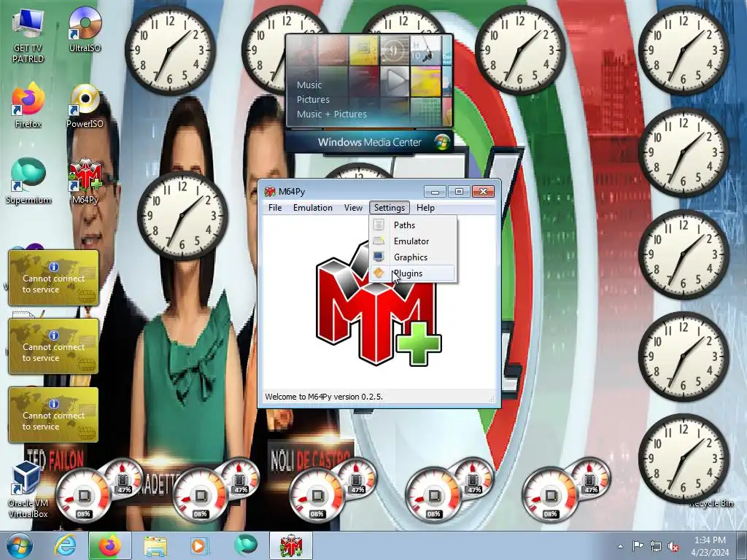Viewport: 747px width, 560px height.
Task: Click the middle Cannot connect to service gadget
Action: (53, 346)
